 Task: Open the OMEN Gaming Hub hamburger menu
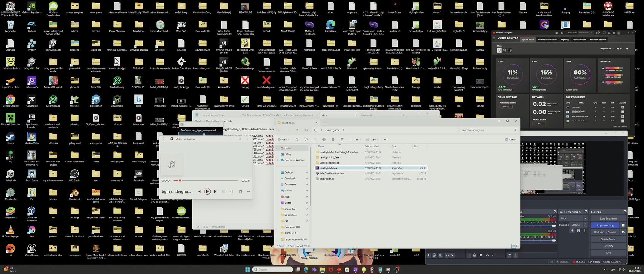[495, 38]
